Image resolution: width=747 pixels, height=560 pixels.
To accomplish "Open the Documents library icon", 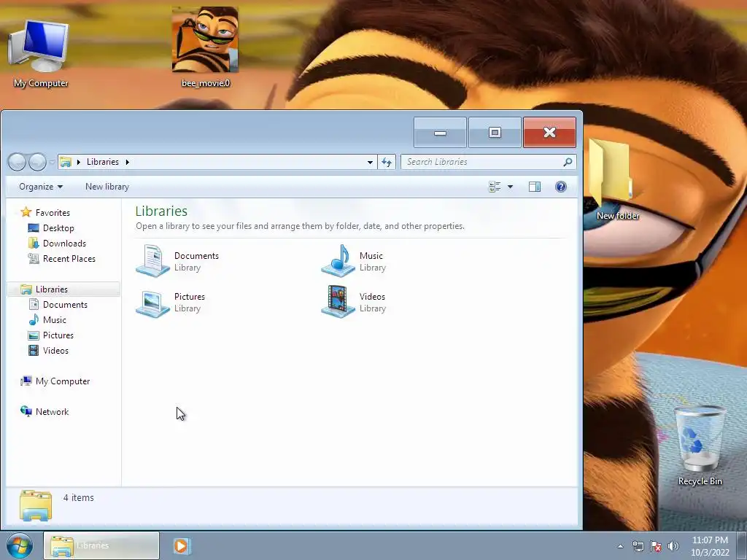I will coord(152,260).
